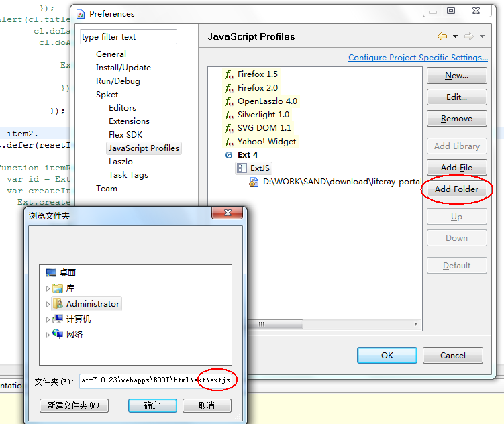Viewport: 504px width, 424px height.
Task: Click the liferay-portal folder path icon
Action: (x=254, y=182)
